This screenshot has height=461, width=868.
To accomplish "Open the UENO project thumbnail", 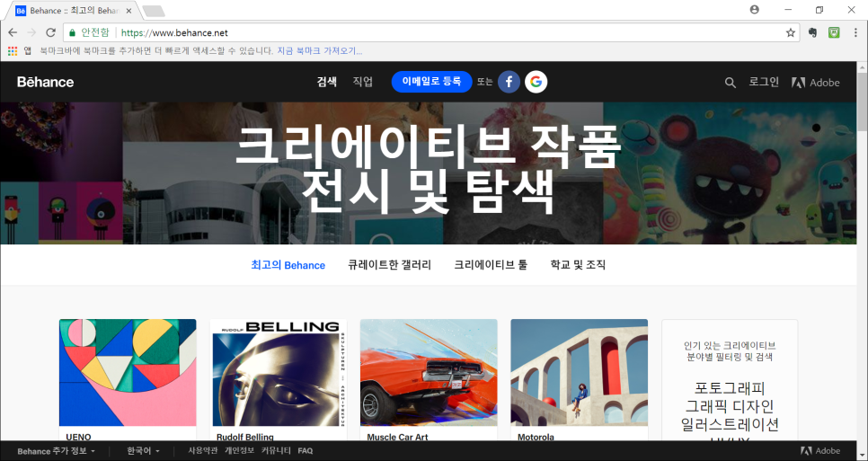I will (128, 372).
